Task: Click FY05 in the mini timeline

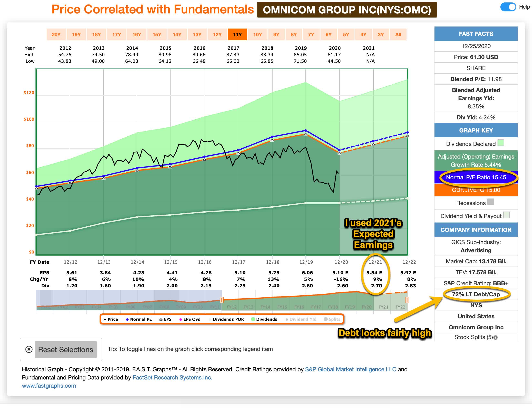Action: [113, 307]
